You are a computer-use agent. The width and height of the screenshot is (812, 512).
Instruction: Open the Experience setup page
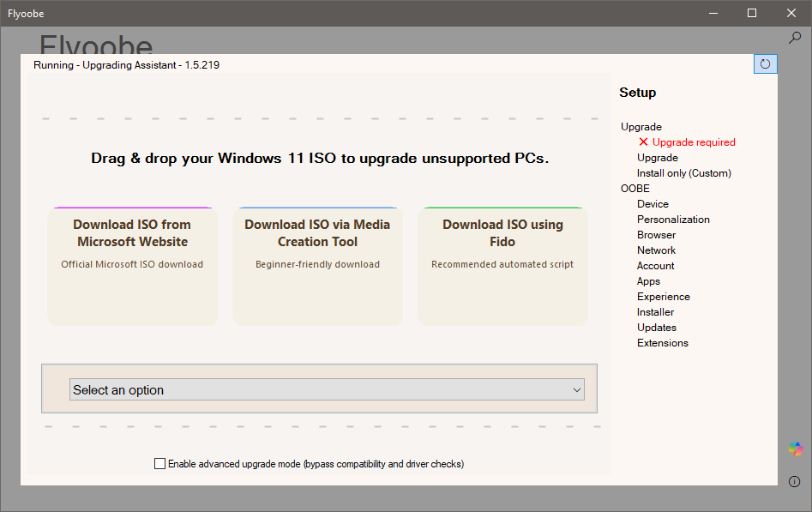point(664,297)
